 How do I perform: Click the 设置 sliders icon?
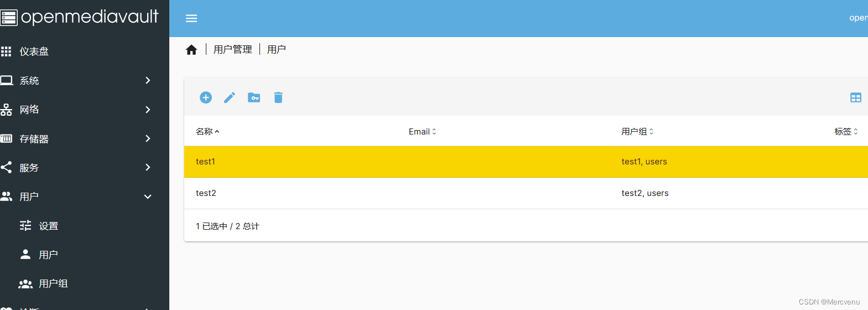(x=25, y=225)
